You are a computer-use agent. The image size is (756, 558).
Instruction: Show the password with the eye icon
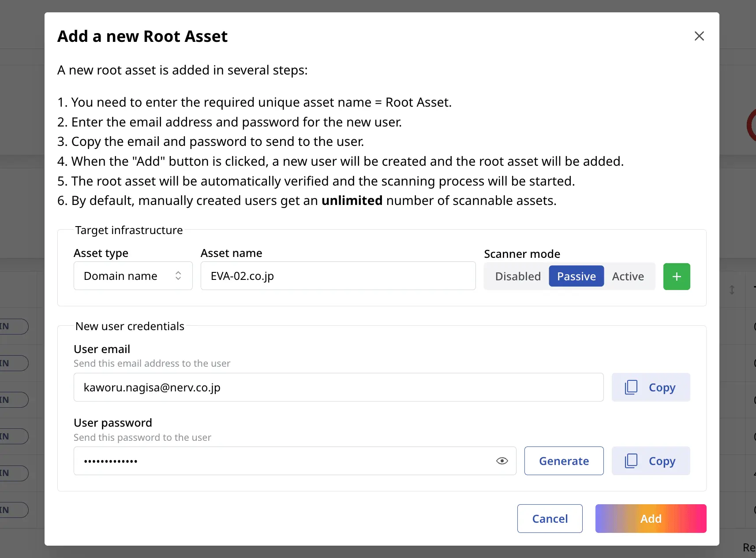pyautogui.click(x=502, y=461)
